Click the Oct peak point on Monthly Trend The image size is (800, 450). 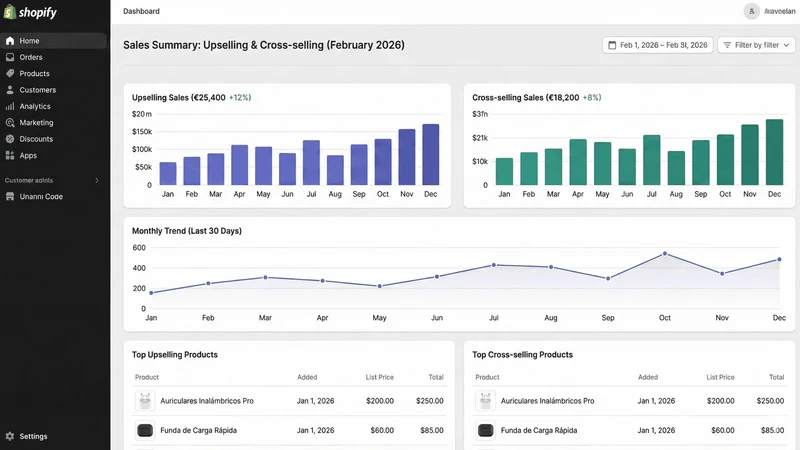coord(664,254)
